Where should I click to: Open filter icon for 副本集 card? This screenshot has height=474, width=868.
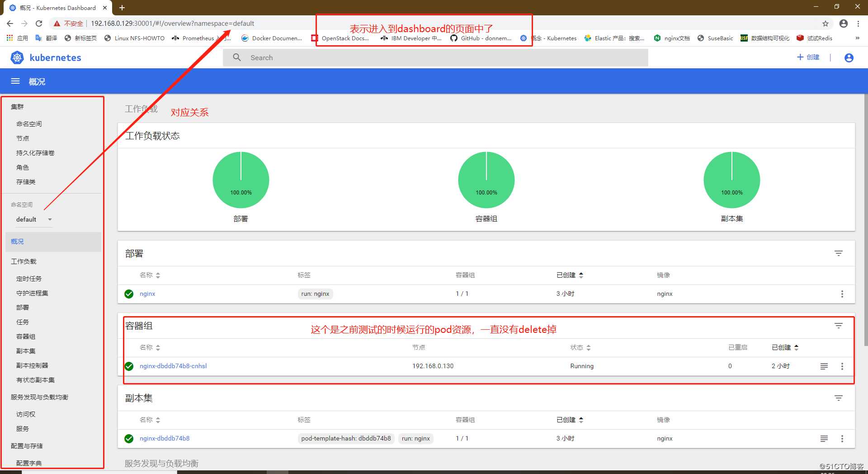[x=839, y=398]
